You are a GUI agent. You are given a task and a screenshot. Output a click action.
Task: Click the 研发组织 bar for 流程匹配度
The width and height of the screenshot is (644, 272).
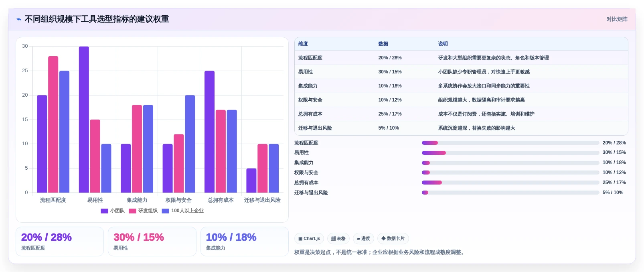[53, 124]
